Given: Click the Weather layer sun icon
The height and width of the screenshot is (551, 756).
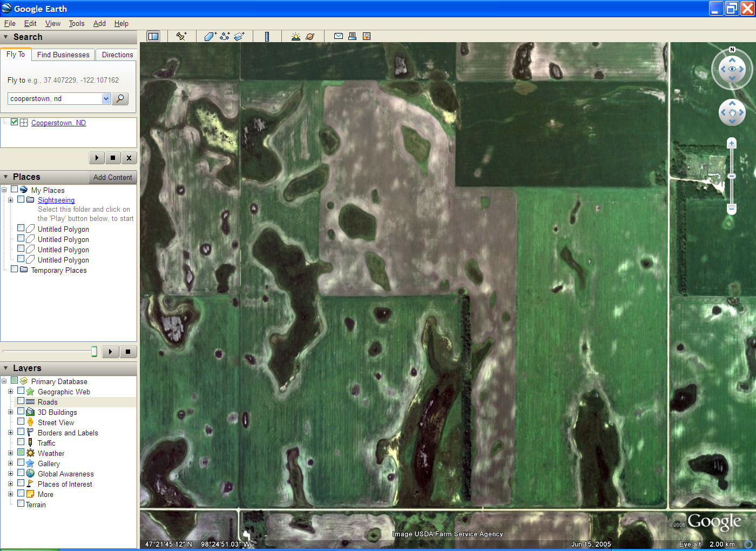Looking at the screenshot, I should [30, 453].
